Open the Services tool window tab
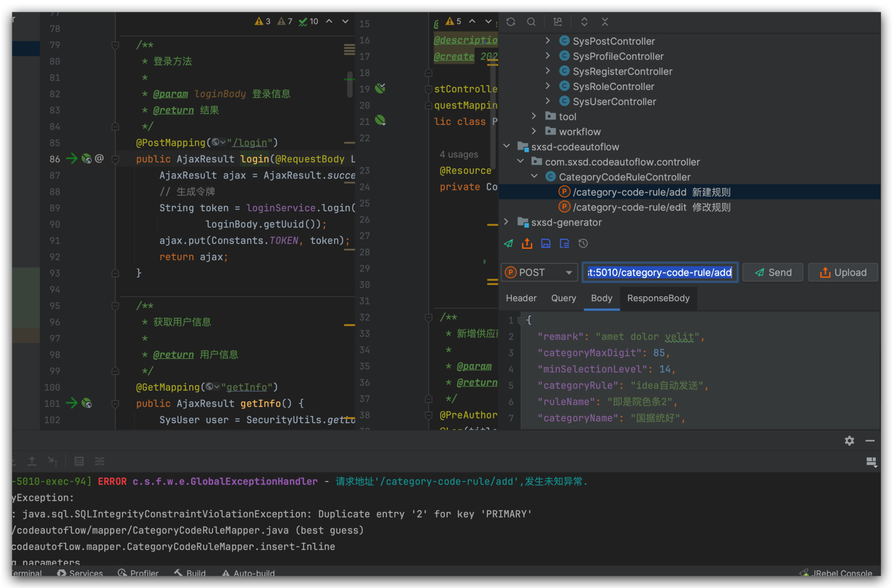Image resolution: width=893 pixels, height=588 pixels. (x=80, y=574)
